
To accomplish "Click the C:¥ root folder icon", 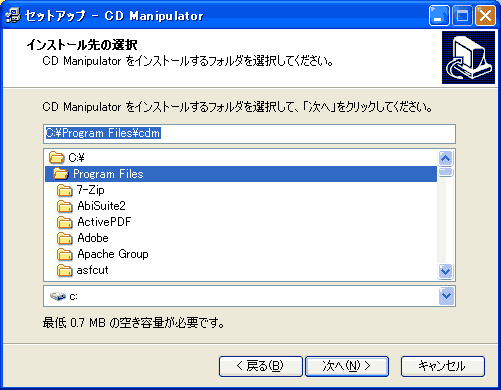I will tap(56, 157).
